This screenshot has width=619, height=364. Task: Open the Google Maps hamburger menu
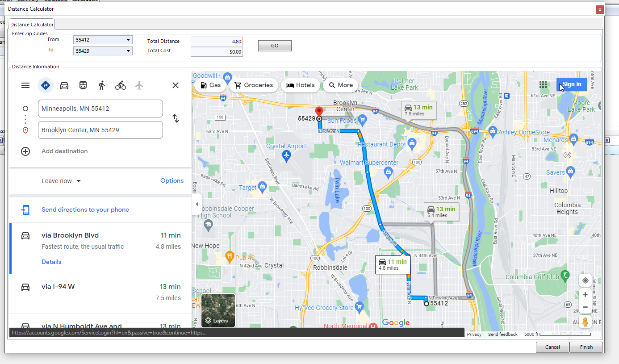click(25, 85)
